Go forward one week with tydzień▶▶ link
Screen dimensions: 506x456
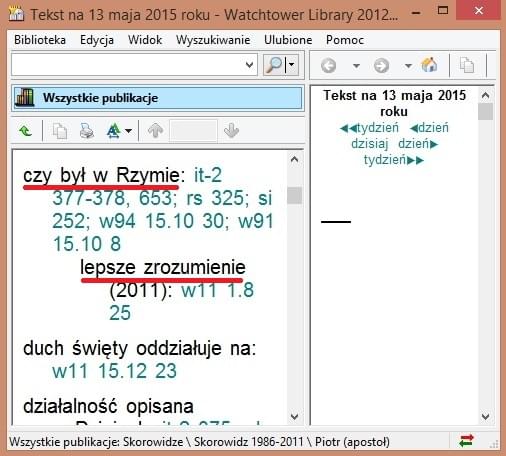pyautogui.click(x=394, y=160)
